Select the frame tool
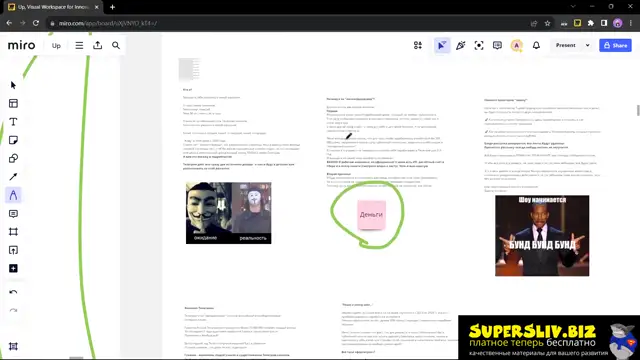This screenshot has height=360, width=640. pyautogui.click(x=13, y=232)
